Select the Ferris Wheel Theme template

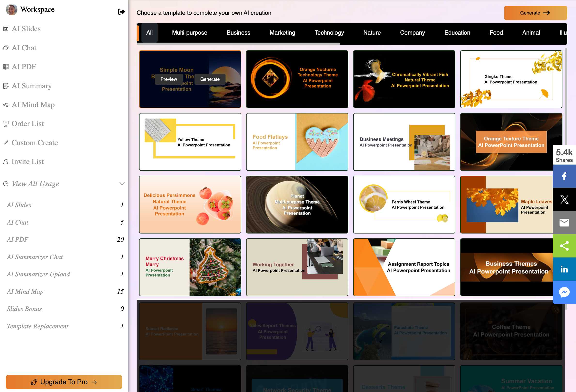pyautogui.click(x=404, y=204)
